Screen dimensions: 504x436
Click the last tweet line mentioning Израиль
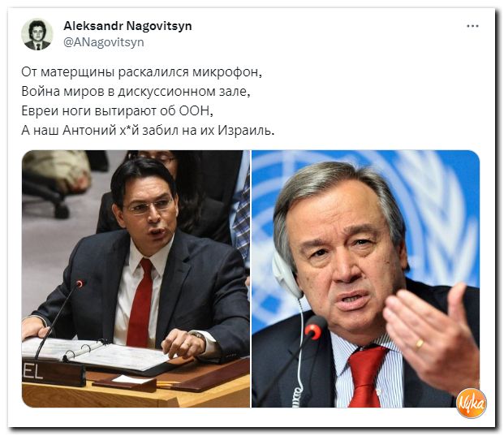click(x=148, y=130)
